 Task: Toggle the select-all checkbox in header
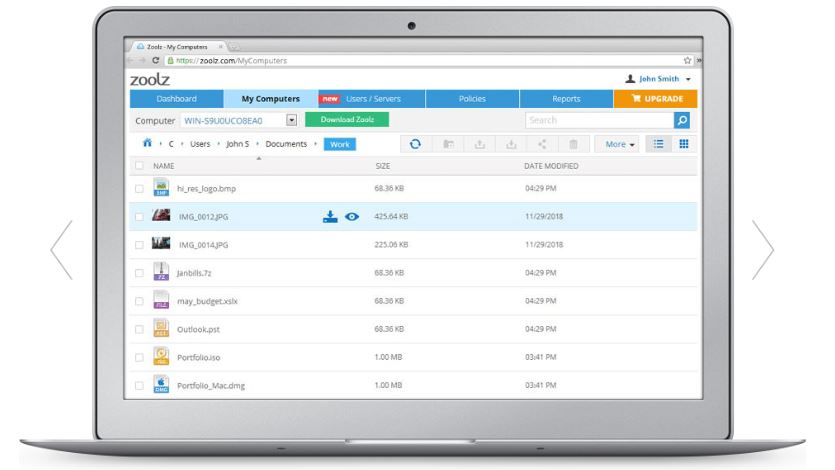[x=140, y=166]
